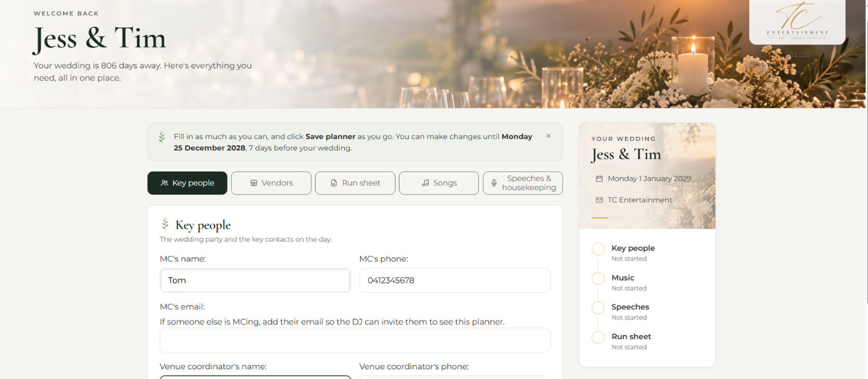Click the 'YOUR WEDDING' sidebar label
868x379 pixels.
[x=624, y=139]
